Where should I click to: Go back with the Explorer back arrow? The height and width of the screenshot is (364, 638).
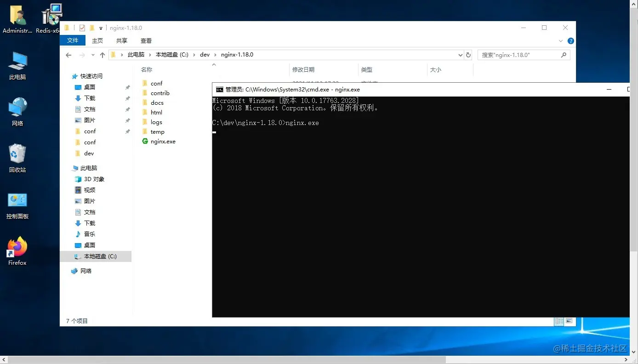point(68,55)
